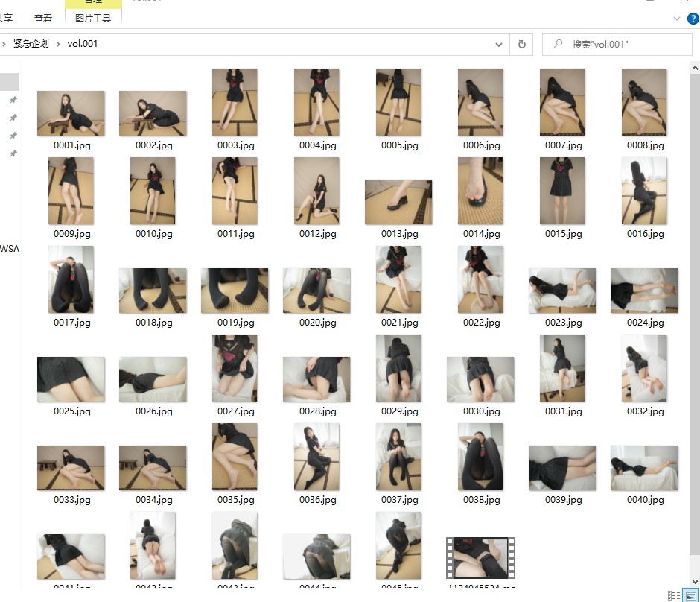Click the file name 0004.jpg
Screen dimensions: 700x602
(318, 145)
